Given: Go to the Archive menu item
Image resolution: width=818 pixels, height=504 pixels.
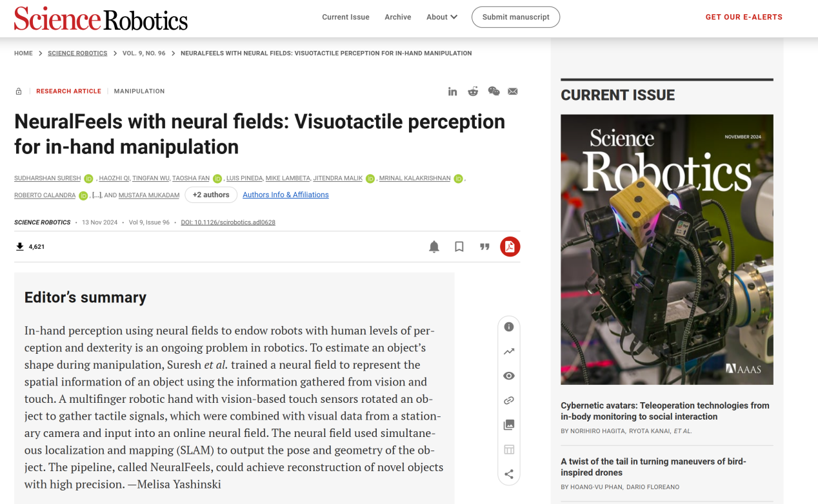Looking at the screenshot, I should 398,17.
